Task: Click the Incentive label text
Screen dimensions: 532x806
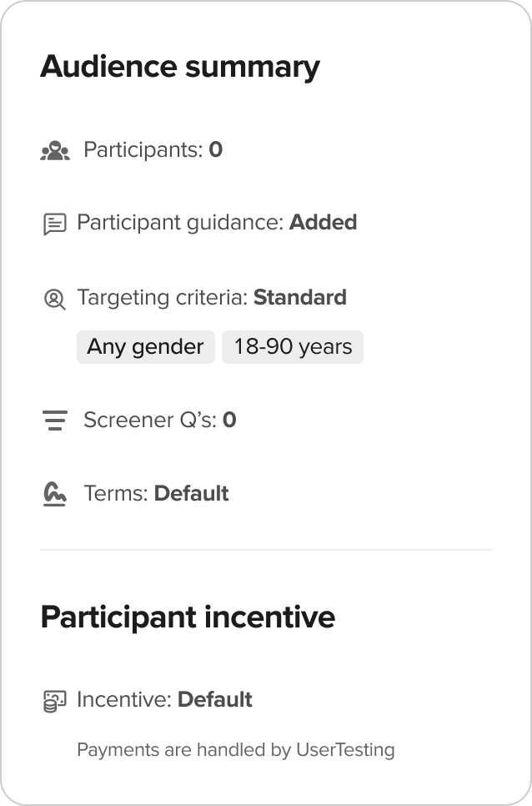Action: click(124, 699)
